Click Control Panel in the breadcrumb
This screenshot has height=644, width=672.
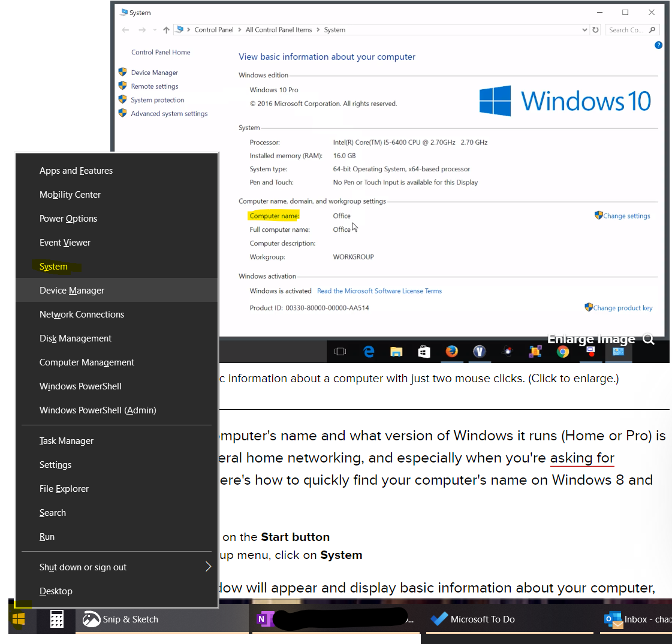214,29
